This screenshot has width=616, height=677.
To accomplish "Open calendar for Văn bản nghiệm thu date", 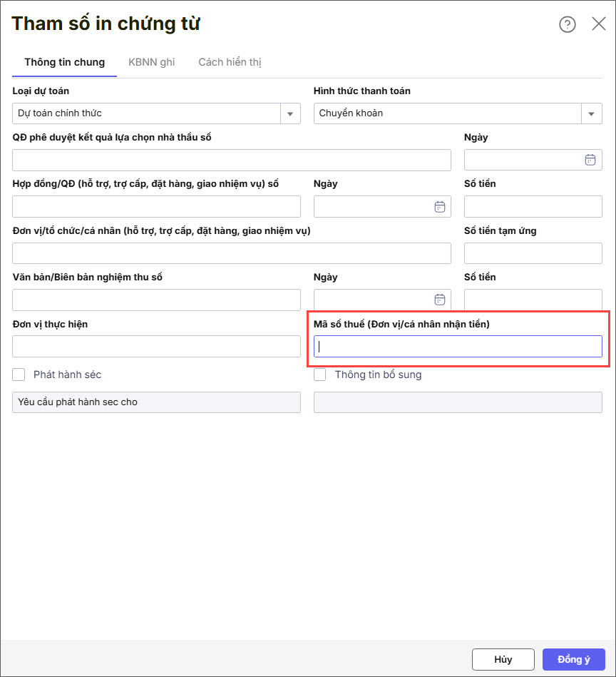I will (440, 300).
